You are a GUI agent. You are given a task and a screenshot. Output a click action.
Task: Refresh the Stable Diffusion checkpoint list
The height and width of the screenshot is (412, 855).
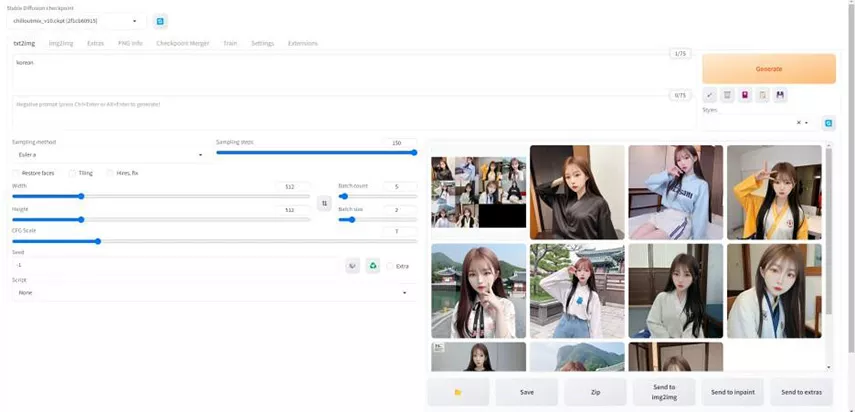click(x=160, y=21)
